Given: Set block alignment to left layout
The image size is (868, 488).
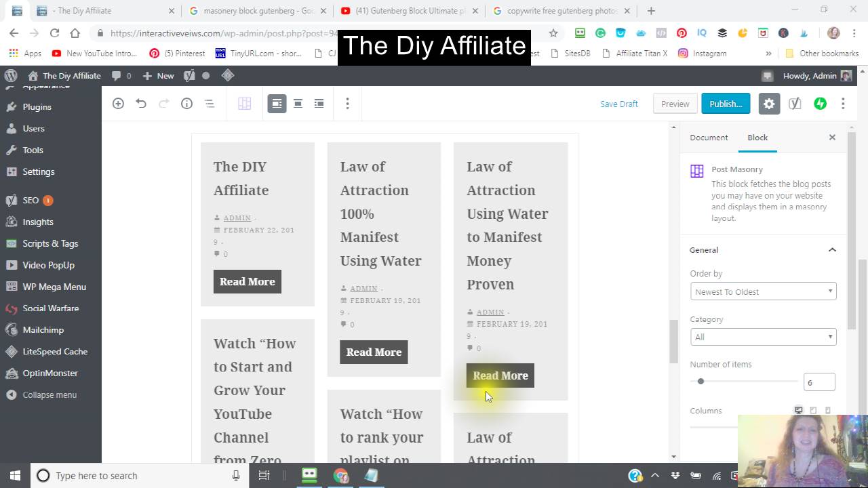Looking at the screenshot, I should pyautogui.click(x=277, y=104).
